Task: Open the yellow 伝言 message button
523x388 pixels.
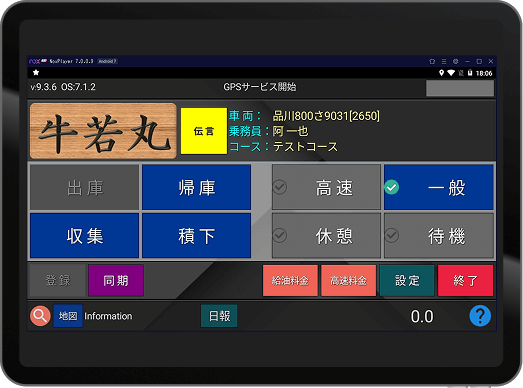Action: tap(204, 131)
